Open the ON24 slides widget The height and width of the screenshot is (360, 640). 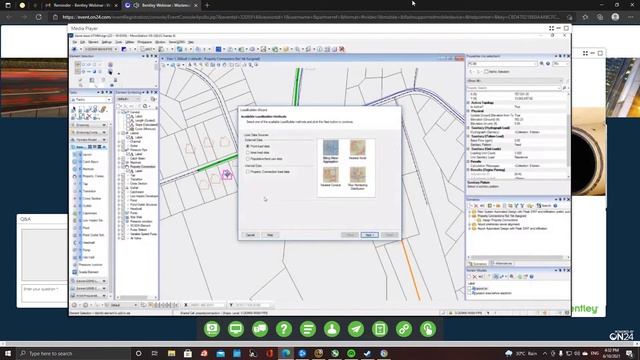pos(236,329)
